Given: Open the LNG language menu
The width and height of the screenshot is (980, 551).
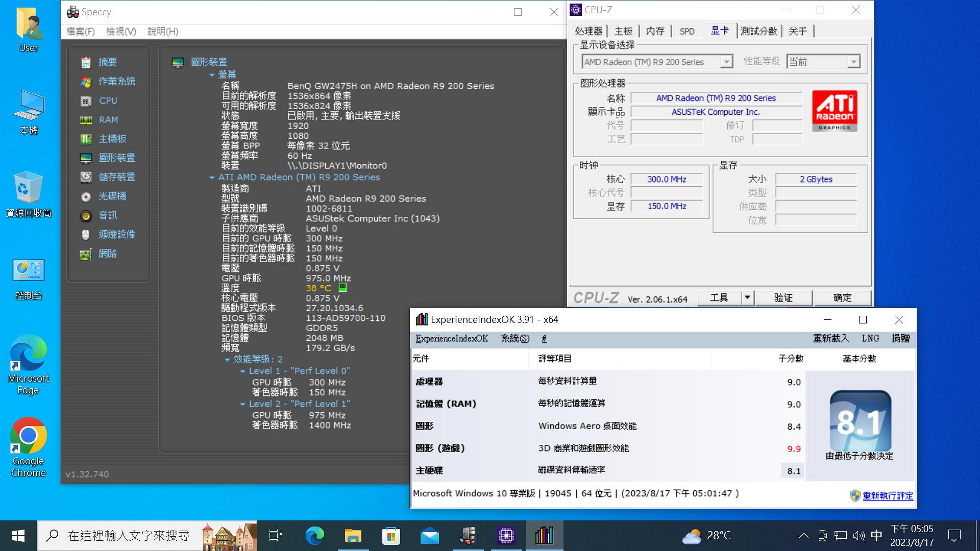Looking at the screenshot, I should pos(870,339).
